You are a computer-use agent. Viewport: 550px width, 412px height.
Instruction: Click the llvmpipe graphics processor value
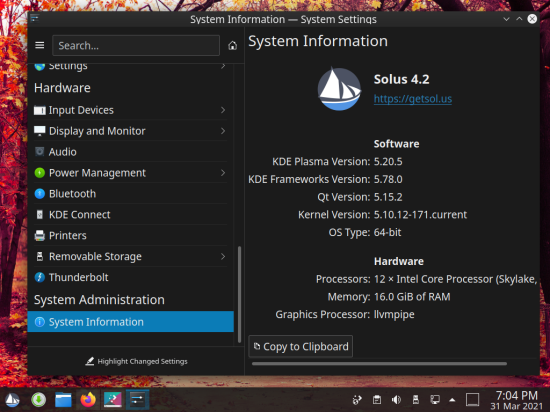394,315
